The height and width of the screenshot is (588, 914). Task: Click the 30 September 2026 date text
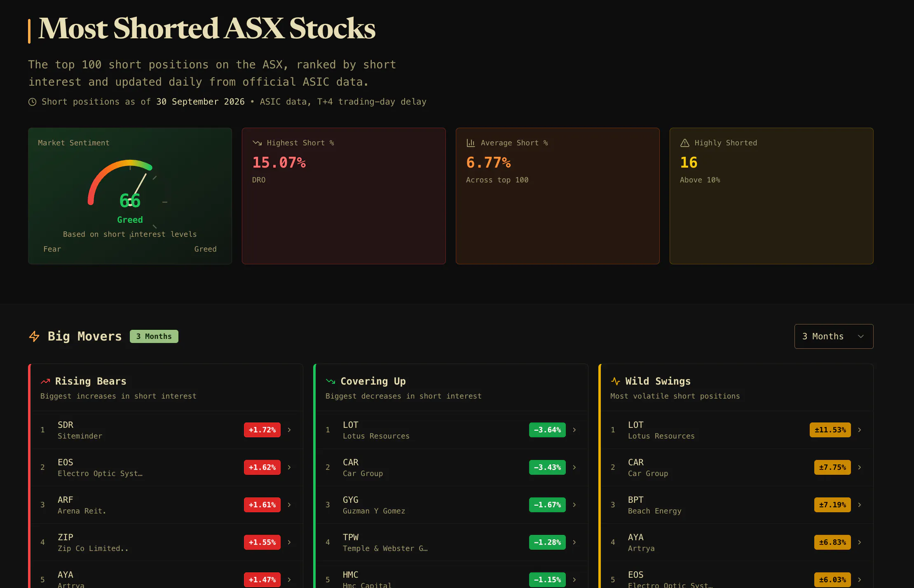pos(200,102)
